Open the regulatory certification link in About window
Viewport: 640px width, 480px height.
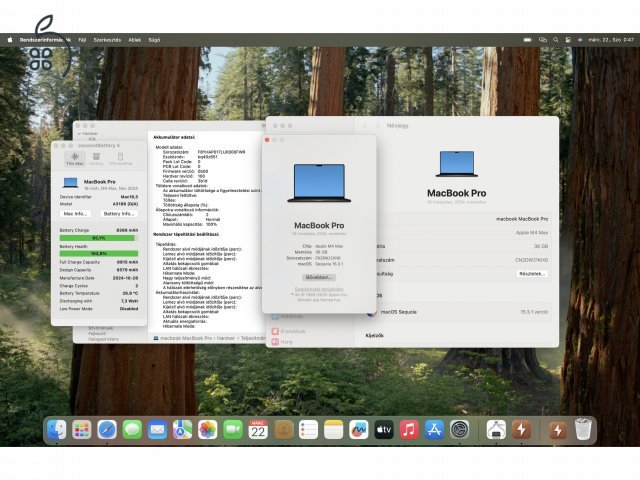(x=319, y=289)
